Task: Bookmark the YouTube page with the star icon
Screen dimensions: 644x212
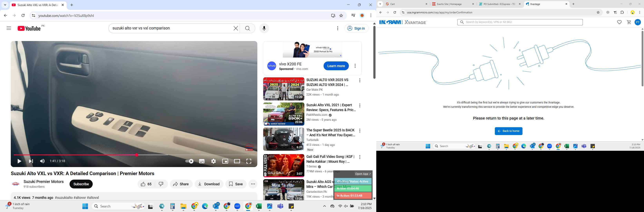Action: pyautogui.click(x=341, y=16)
